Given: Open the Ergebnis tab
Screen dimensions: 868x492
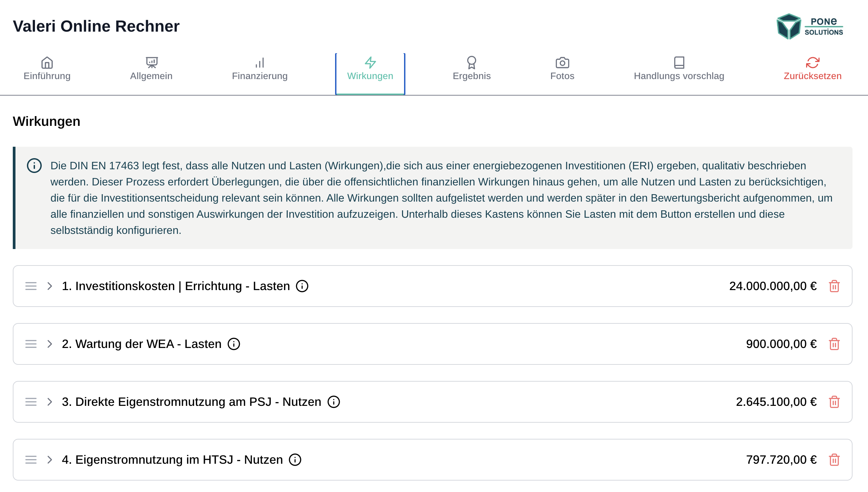Looking at the screenshot, I should 471,69.
